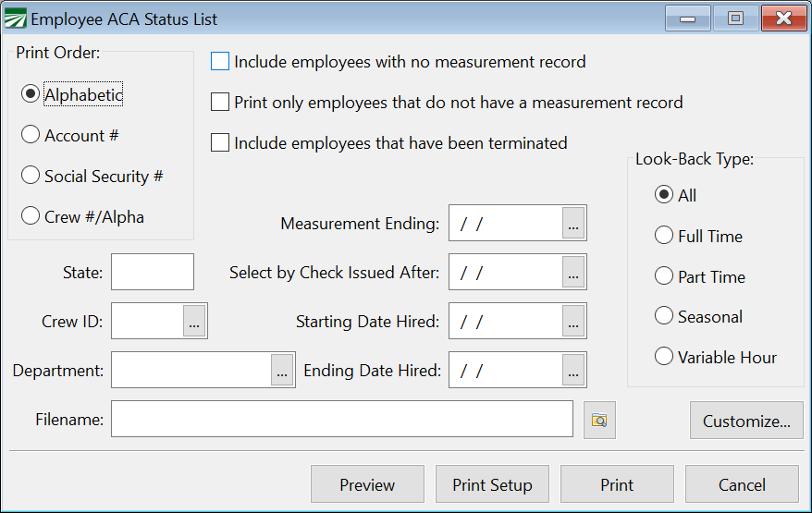Focus the State input field
This screenshot has width=812, height=513.
(x=153, y=272)
